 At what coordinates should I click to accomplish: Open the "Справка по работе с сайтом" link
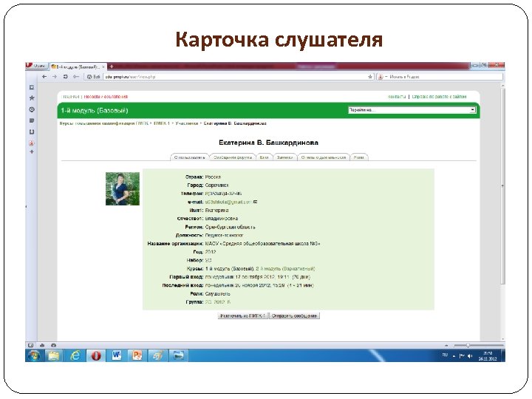[x=439, y=97]
